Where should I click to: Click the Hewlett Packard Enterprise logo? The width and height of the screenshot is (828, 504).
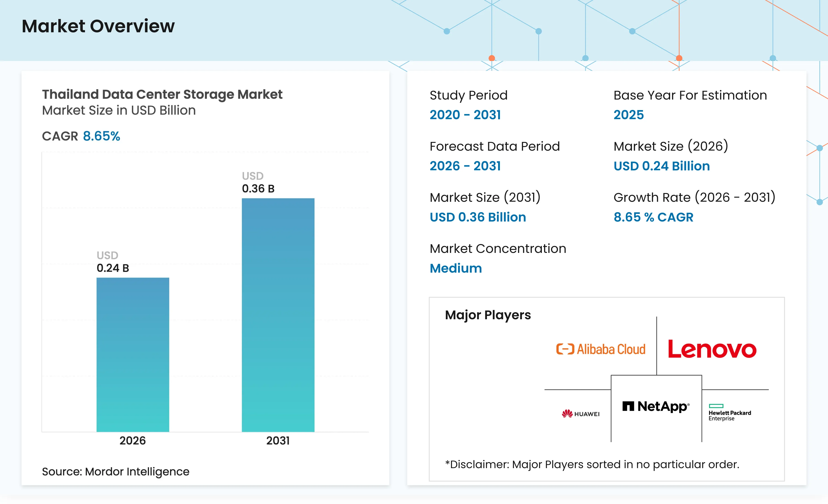[x=730, y=413]
